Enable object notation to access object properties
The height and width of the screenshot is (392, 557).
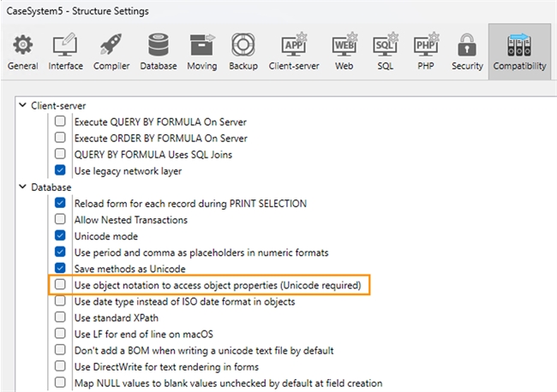point(60,285)
